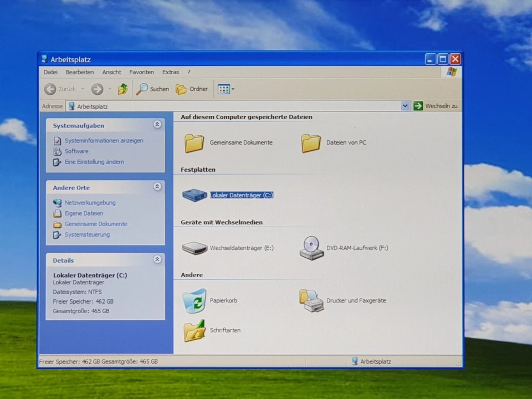Click the Systeminformationen anzeigen link
This screenshot has width=532, height=399.
[x=104, y=141]
